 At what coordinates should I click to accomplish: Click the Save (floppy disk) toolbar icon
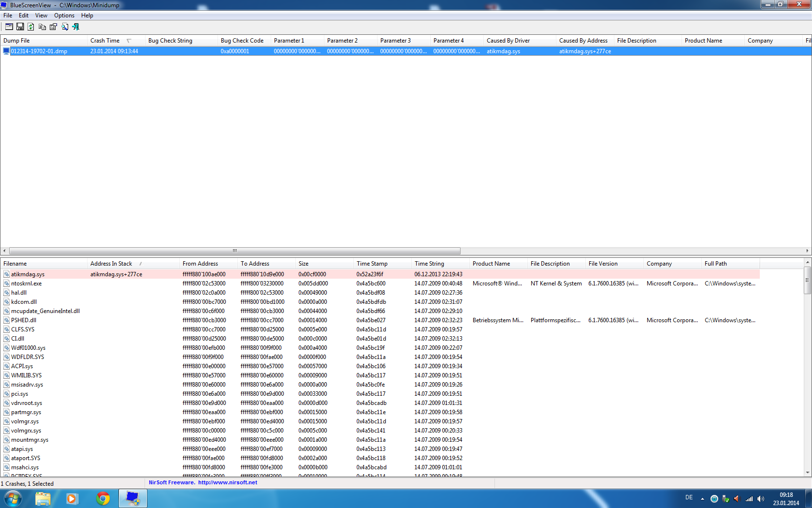tap(20, 27)
